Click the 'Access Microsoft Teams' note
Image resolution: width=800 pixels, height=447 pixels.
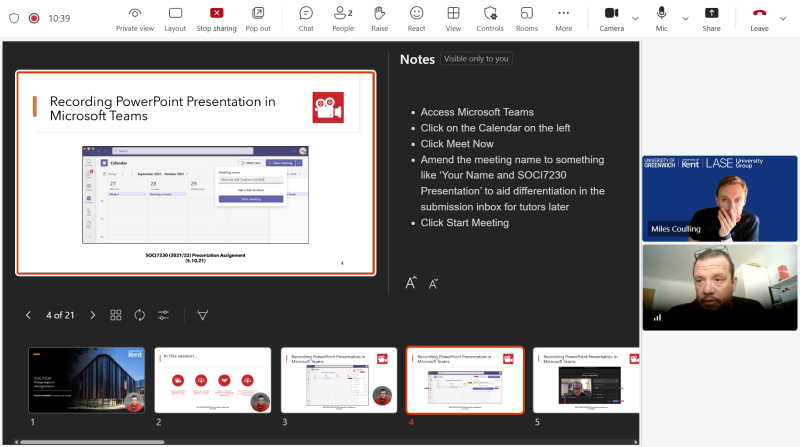point(477,112)
